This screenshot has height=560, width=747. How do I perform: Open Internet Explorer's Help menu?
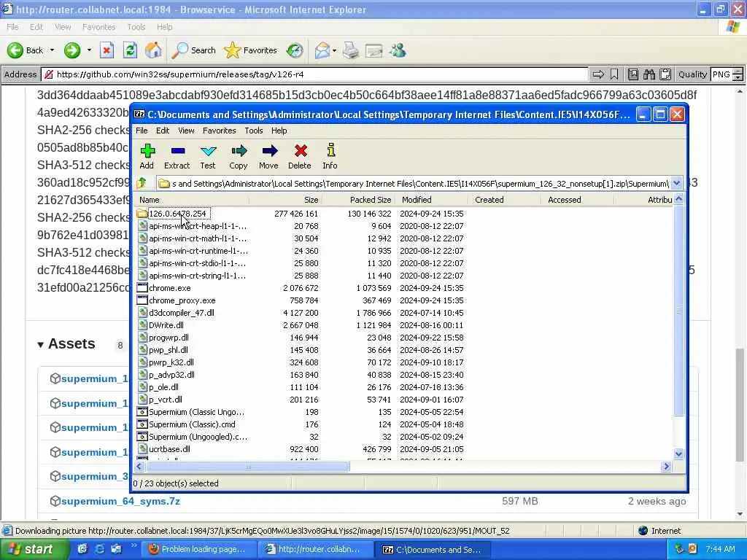click(165, 27)
